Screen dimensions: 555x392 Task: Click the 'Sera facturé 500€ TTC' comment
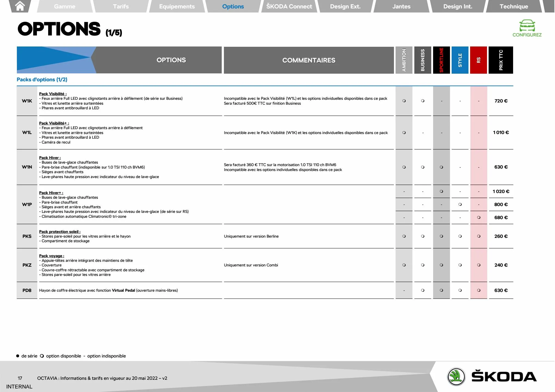tap(262, 103)
